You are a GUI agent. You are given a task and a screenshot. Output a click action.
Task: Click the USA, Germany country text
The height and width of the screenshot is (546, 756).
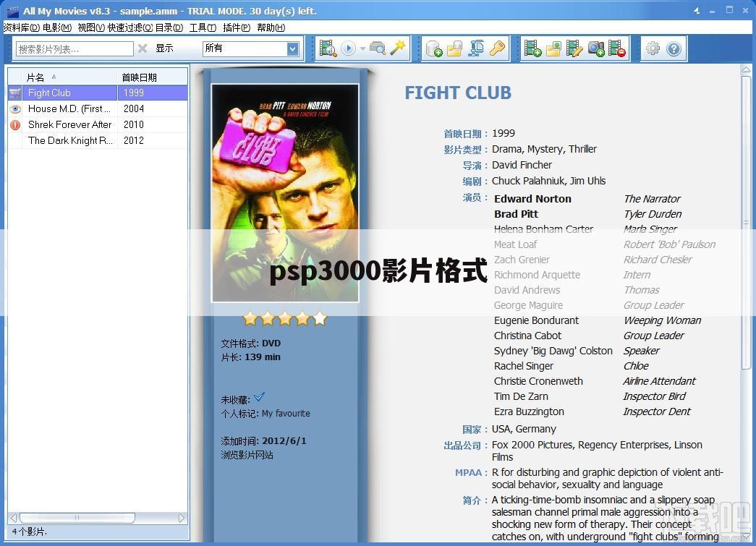[524, 428]
